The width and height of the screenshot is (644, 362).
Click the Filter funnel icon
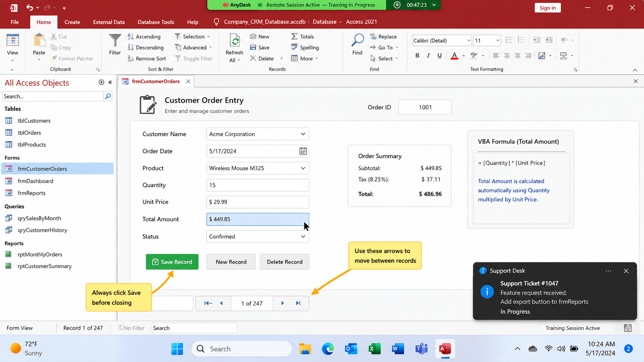coord(115,40)
